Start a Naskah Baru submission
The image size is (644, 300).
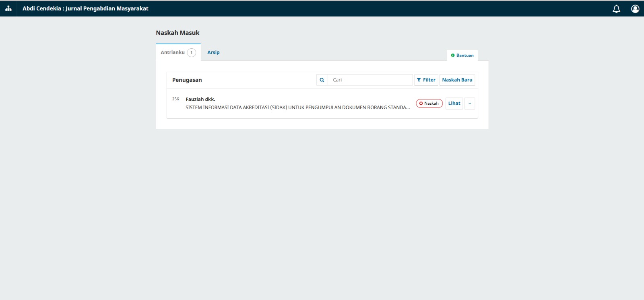click(x=457, y=80)
